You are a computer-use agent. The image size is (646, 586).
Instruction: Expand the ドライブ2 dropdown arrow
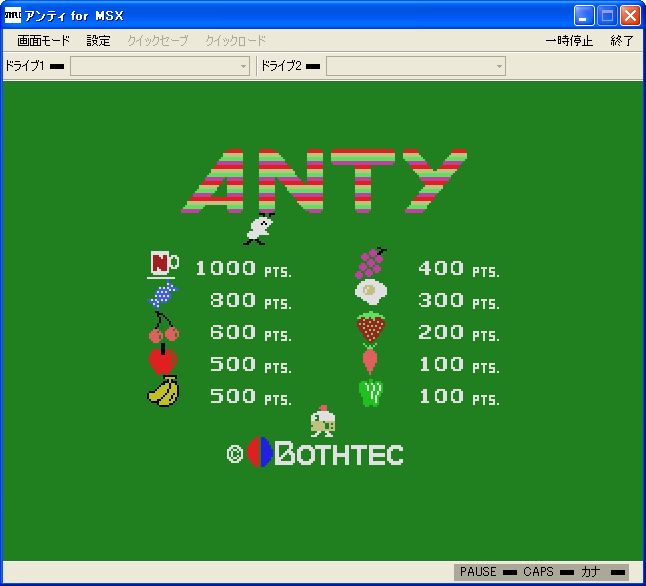point(499,66)
